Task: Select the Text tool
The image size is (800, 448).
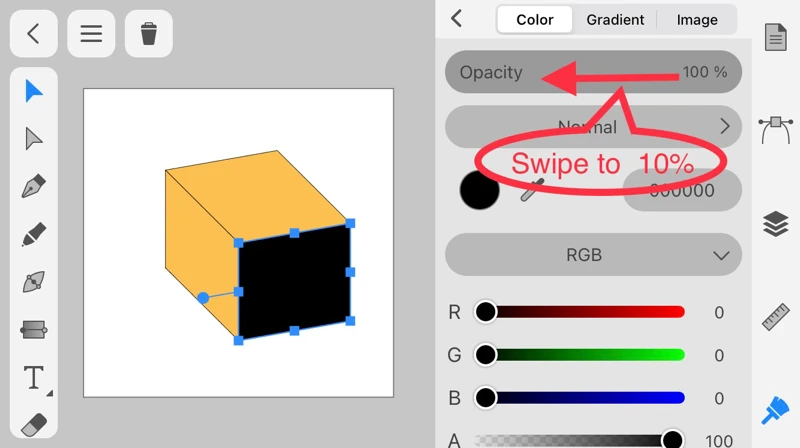Action: pos(34,378)
